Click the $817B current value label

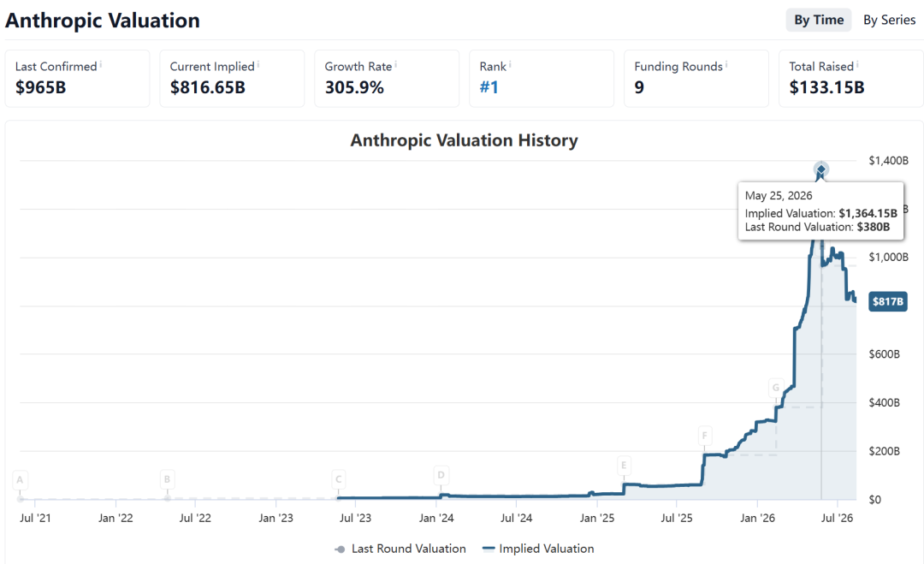[888, 302]
